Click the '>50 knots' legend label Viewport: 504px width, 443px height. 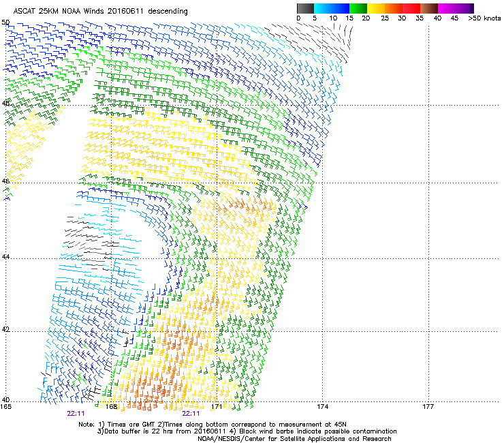[x=484, y=18]
